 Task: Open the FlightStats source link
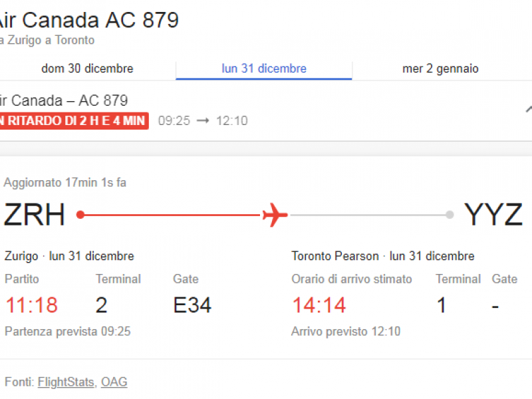pos(66,382)
